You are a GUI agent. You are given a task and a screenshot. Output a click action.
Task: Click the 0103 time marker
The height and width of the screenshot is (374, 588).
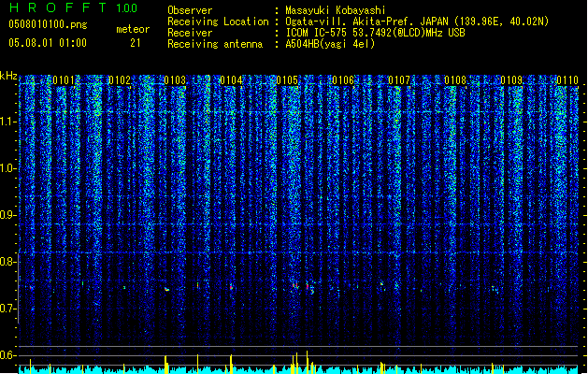pos(175,80)
